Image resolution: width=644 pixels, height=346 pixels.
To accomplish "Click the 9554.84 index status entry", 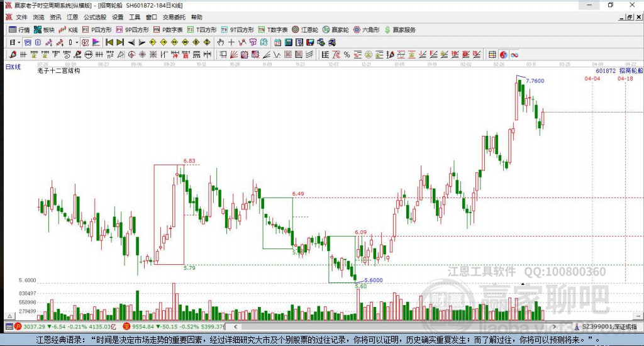I will tap(175, 326).
